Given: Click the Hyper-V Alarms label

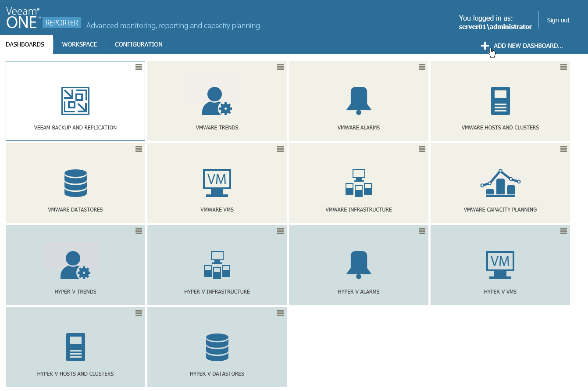Looking at the screenshot, I should [359, 292].
